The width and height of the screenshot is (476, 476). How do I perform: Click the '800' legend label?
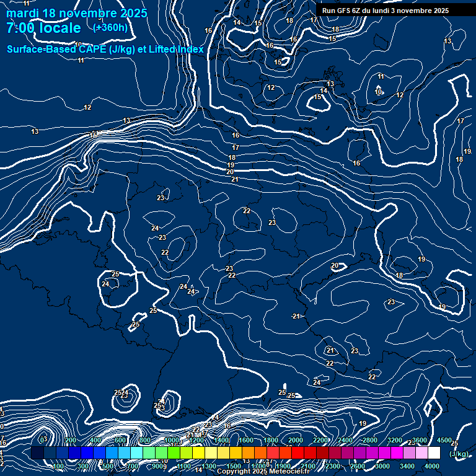(145, 440)
